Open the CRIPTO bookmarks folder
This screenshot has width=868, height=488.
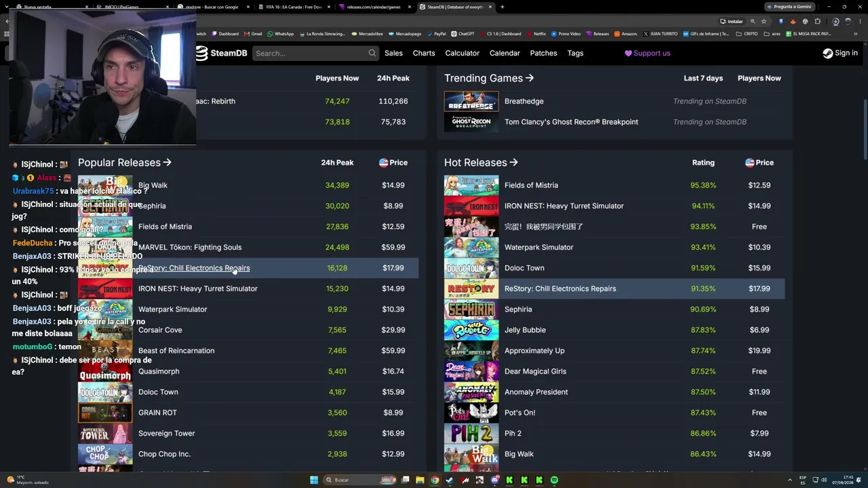(x=747, y=34)
